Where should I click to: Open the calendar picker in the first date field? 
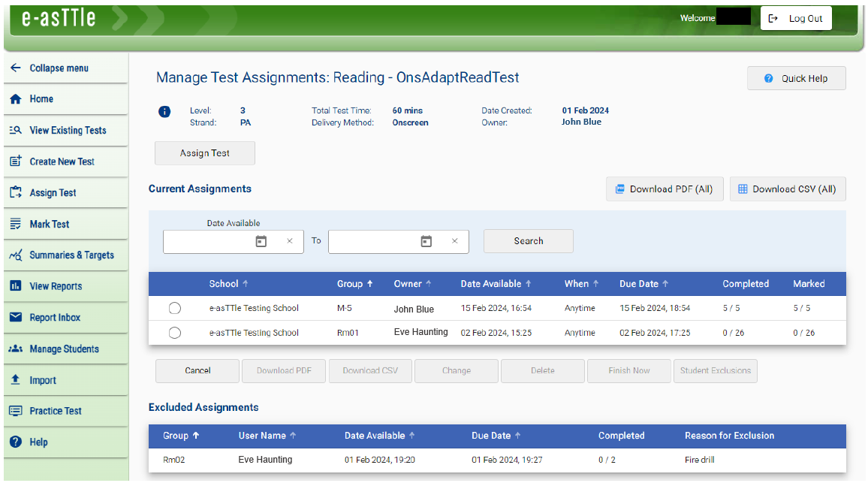261,240
